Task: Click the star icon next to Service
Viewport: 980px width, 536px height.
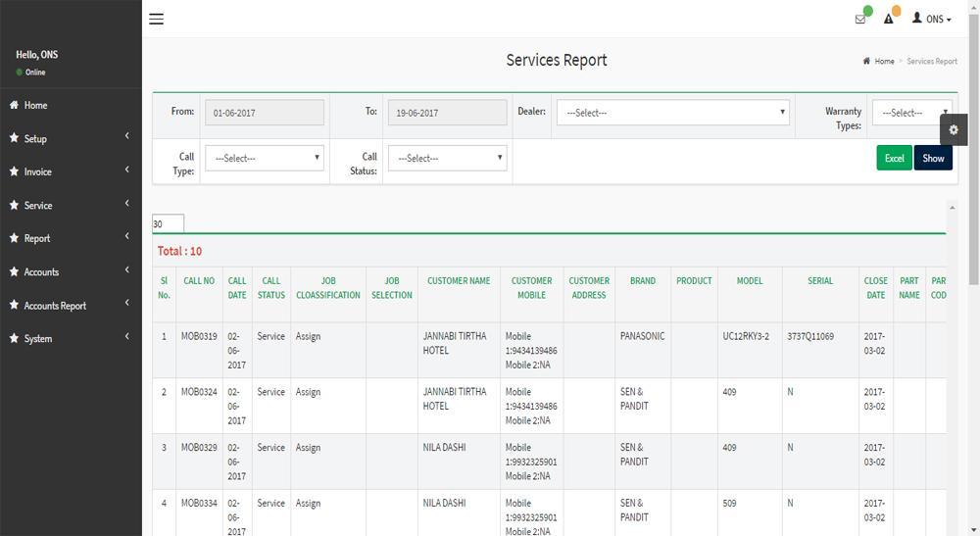Action: point(14,205)
